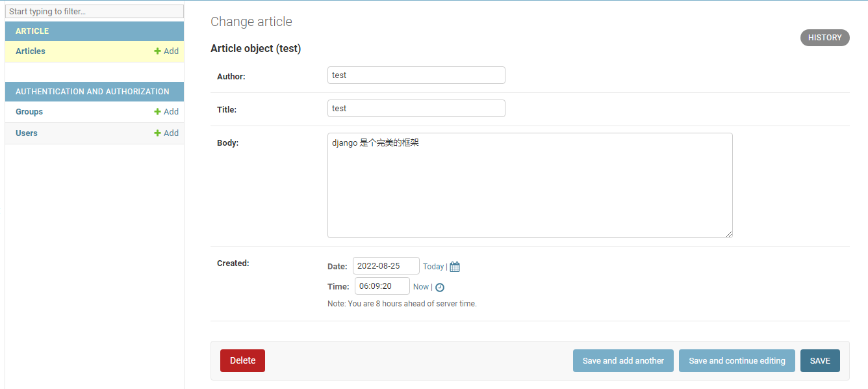Click the green plus next to Articles

pos(157,51)
